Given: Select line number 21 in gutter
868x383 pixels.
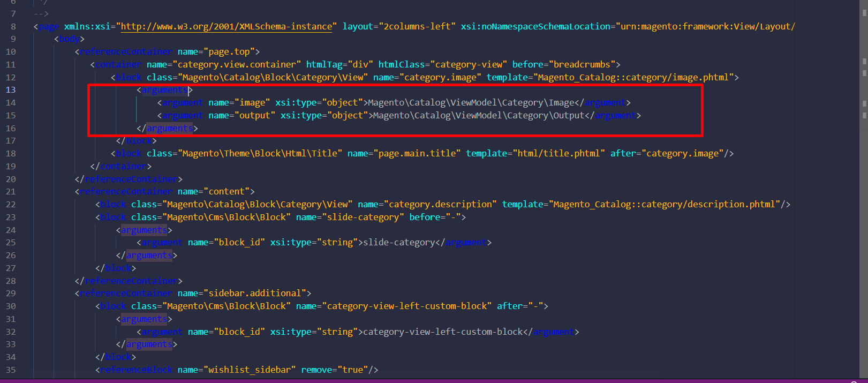Looking at the screenshot, I should tap(11, 192).
